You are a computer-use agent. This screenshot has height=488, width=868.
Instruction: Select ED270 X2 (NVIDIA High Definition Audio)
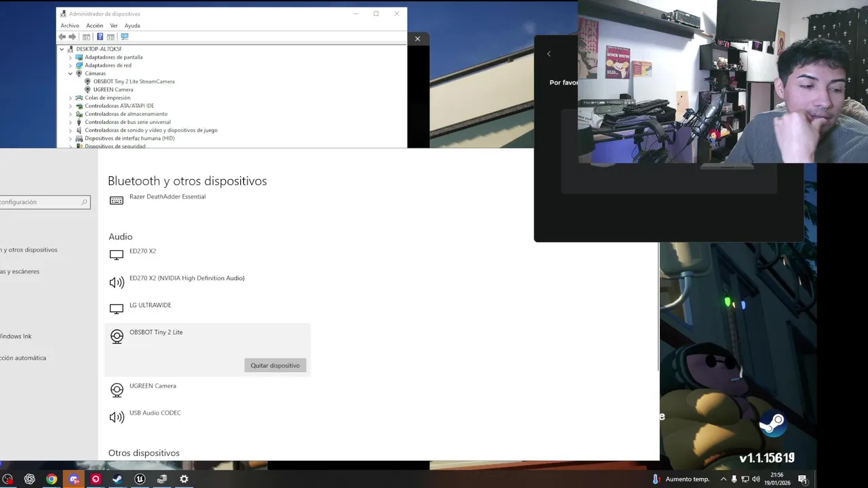tap(187, 278)
